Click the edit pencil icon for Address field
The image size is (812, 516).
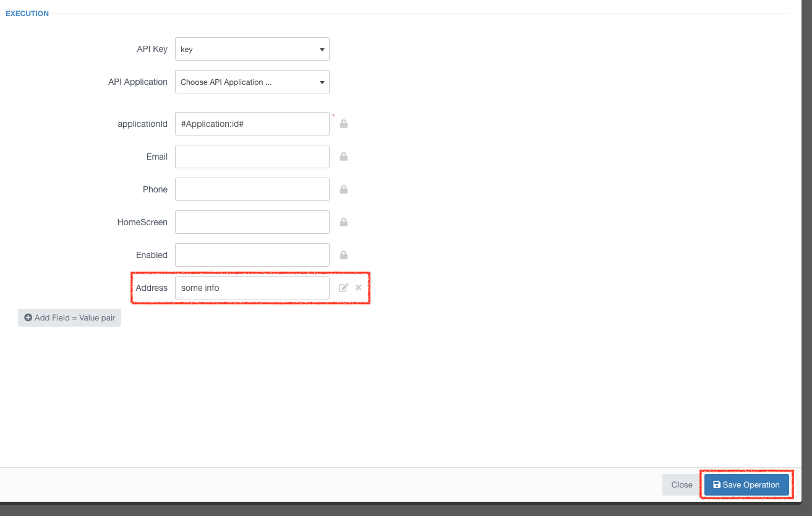344,288
